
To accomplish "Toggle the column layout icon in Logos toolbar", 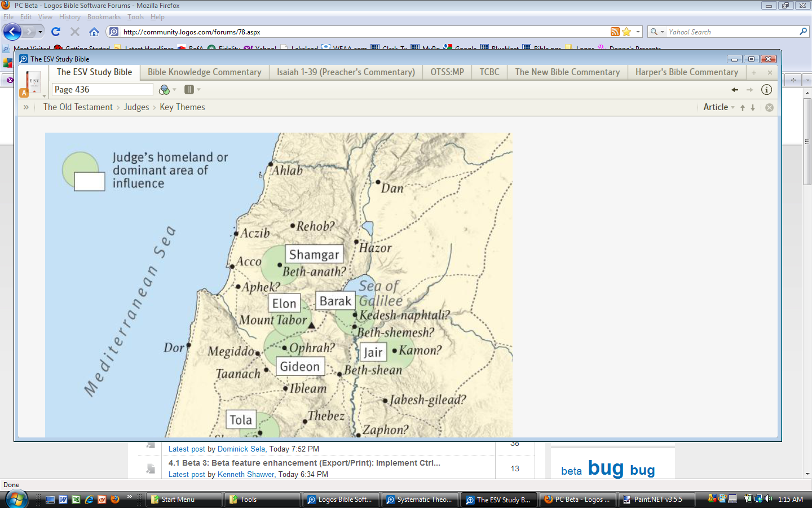I will [189, 89].
